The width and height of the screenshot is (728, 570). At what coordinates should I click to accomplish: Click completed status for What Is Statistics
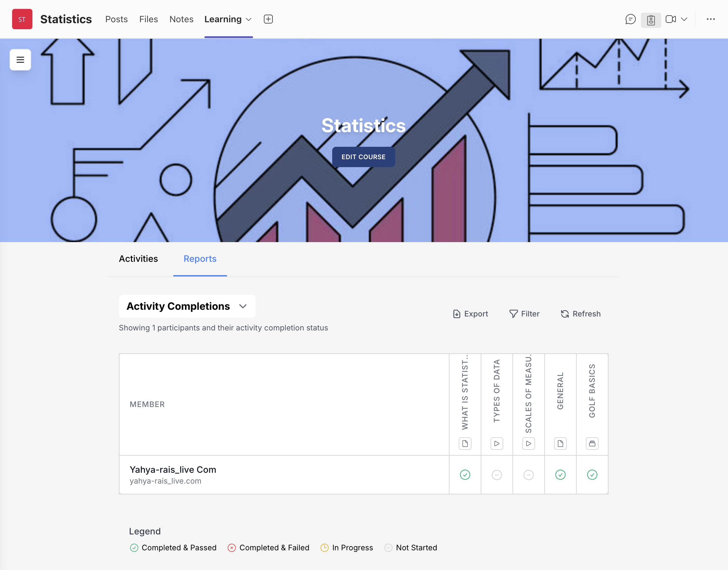(x=465, y=475)
